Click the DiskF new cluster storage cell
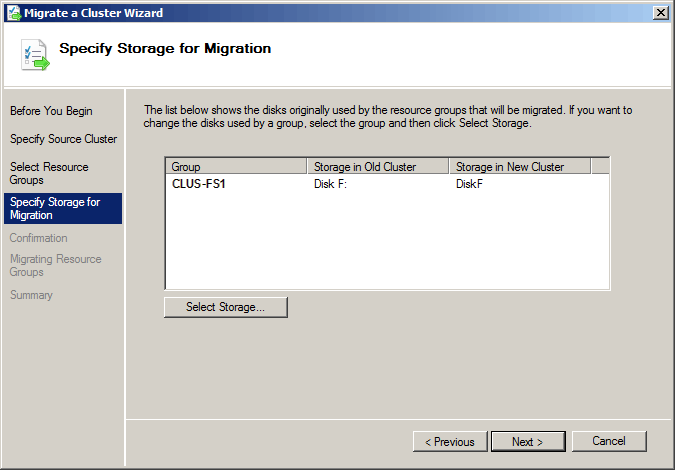The height and width of the screenshot is (470, 675). [469, 184]
